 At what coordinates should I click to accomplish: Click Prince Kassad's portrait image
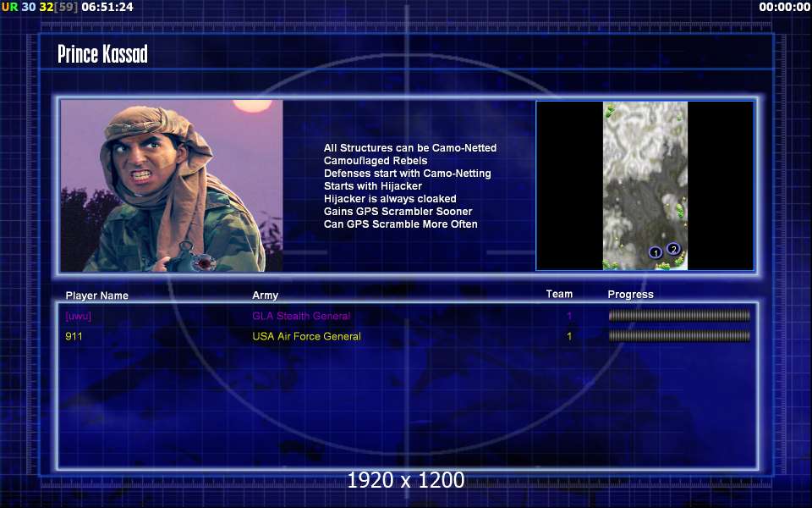click(172, 185)
